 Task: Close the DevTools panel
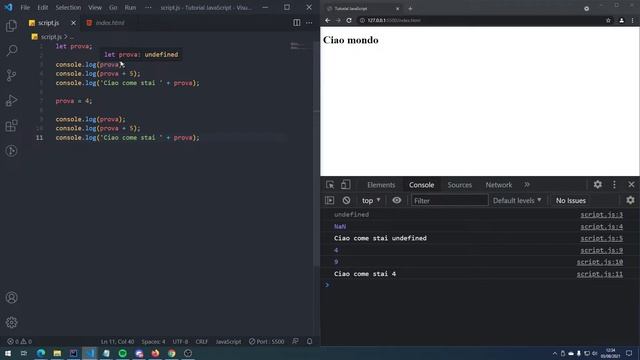(x=631, y=184)
